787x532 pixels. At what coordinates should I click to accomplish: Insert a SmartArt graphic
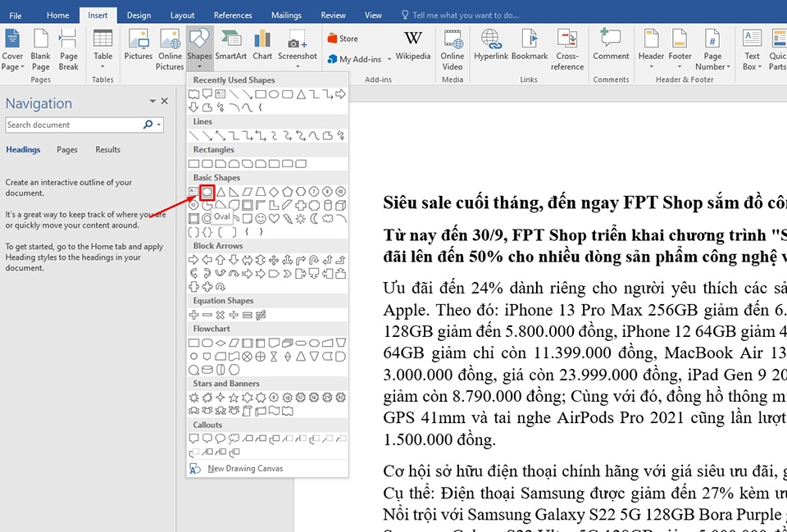point(231,45)
